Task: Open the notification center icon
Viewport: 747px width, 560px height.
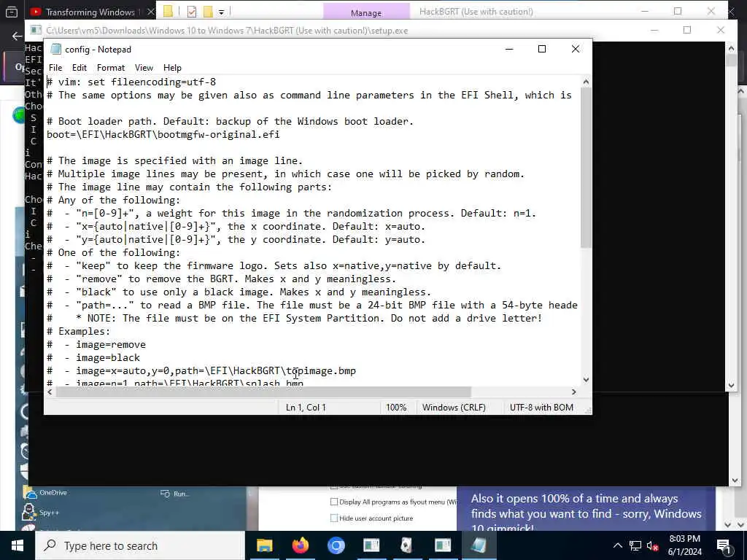Action: 723,545
